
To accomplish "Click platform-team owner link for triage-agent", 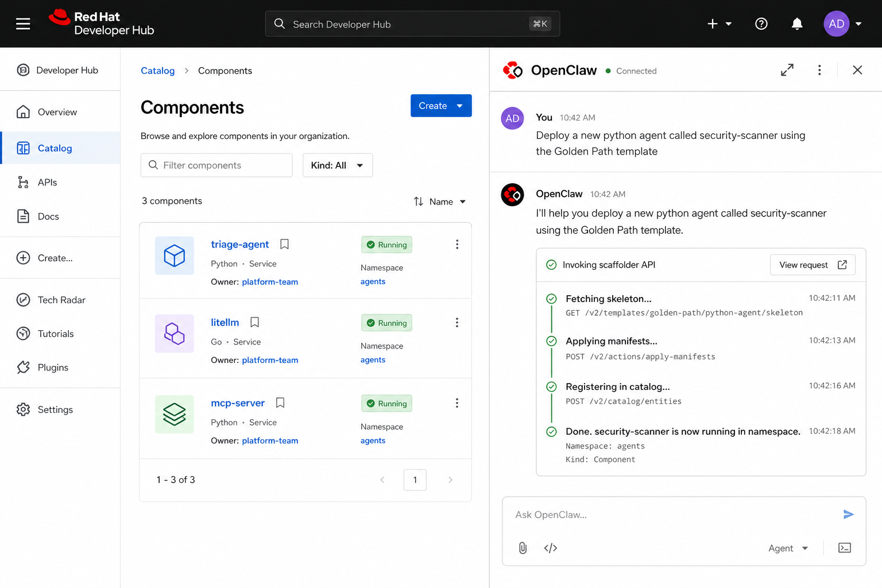I will [x=270, y=282].
